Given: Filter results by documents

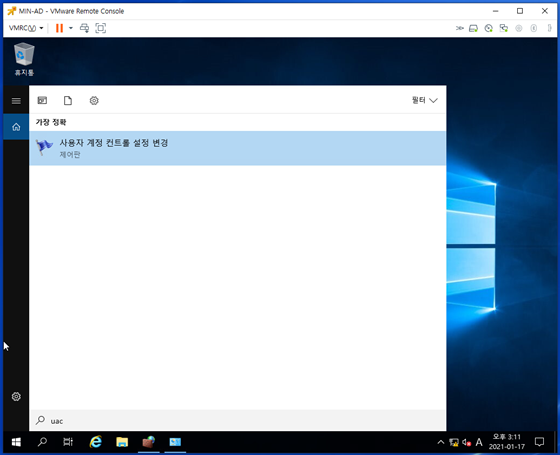Looking at the screenshot, I should (x=68, y=100).
